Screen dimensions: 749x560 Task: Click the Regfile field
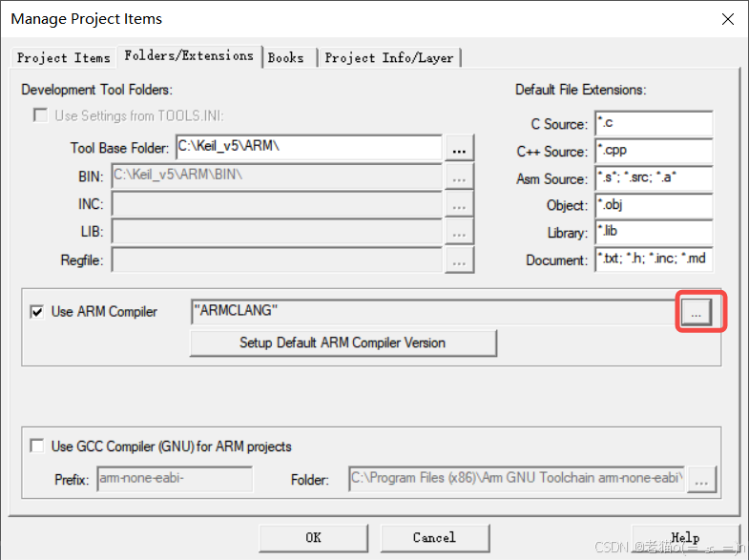click(277, 259)
